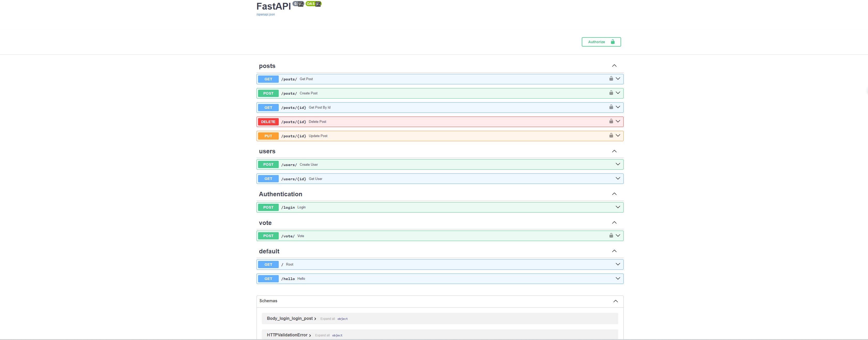
Task: Click the posts tag heading
Action: click(x=267, y=66)
